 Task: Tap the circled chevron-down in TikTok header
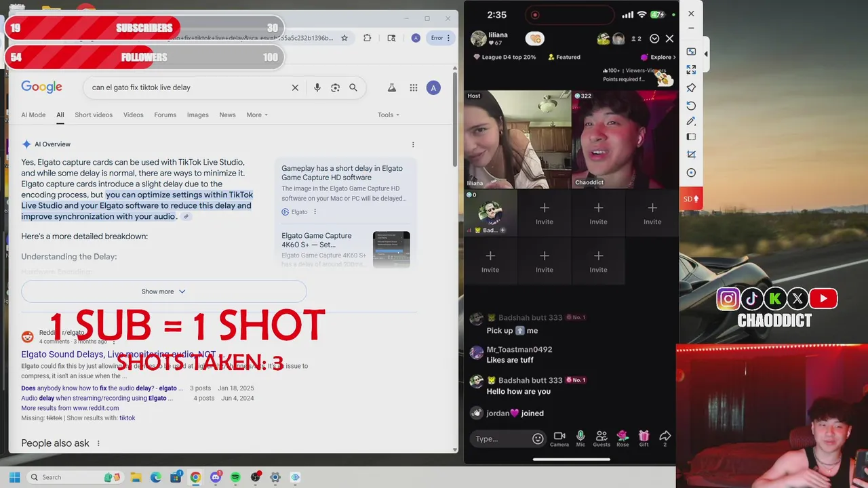(654, 39)
